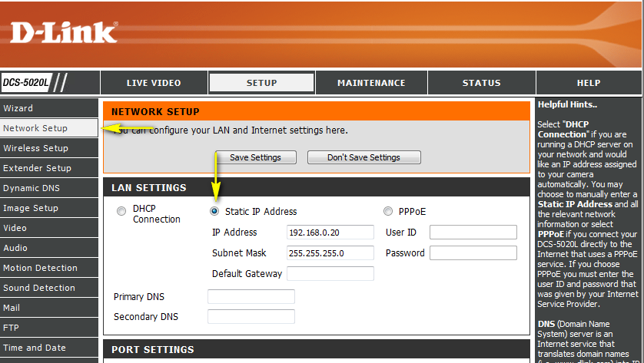The image size is (644, 363).
Task: Choose the PPPoE radio button
Action: [387, 211]
